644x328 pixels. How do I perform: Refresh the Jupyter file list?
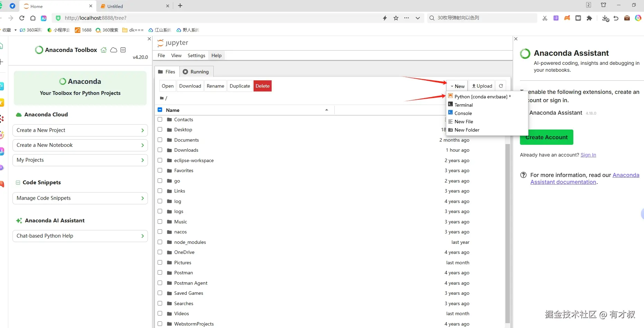(501, 86)
